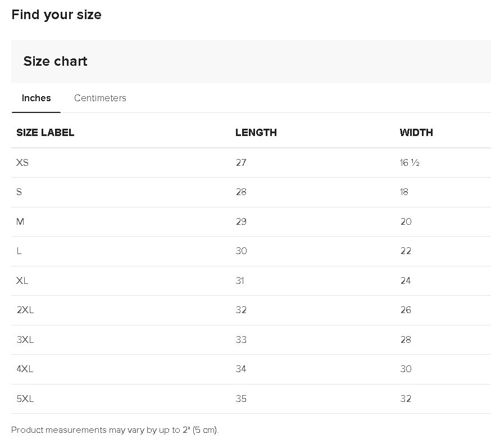
Task: Click the 2XL size row label
Action: pyautogui.click(x=25, y=310)
